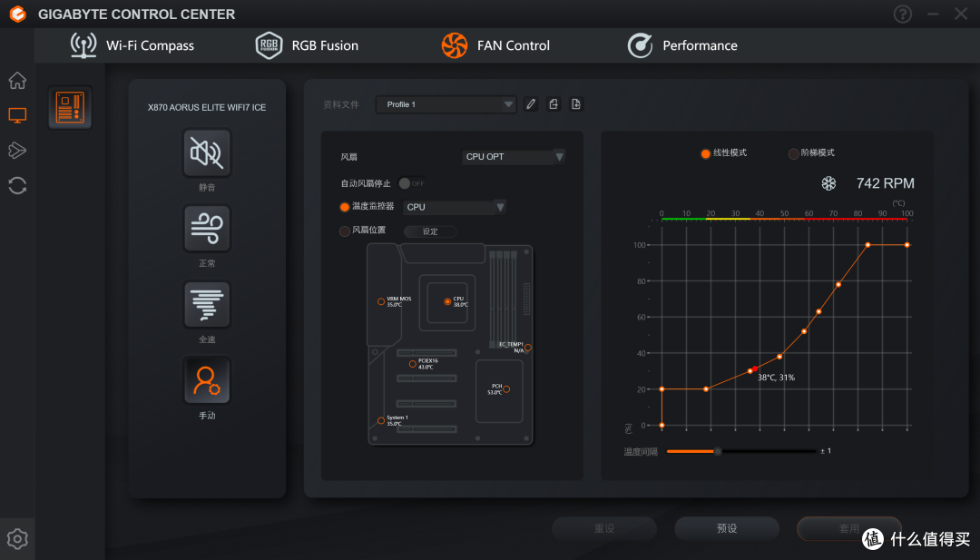Select stair mode (阶梯模式) radio
980x560 pixels.
click(x=793, y=153)
